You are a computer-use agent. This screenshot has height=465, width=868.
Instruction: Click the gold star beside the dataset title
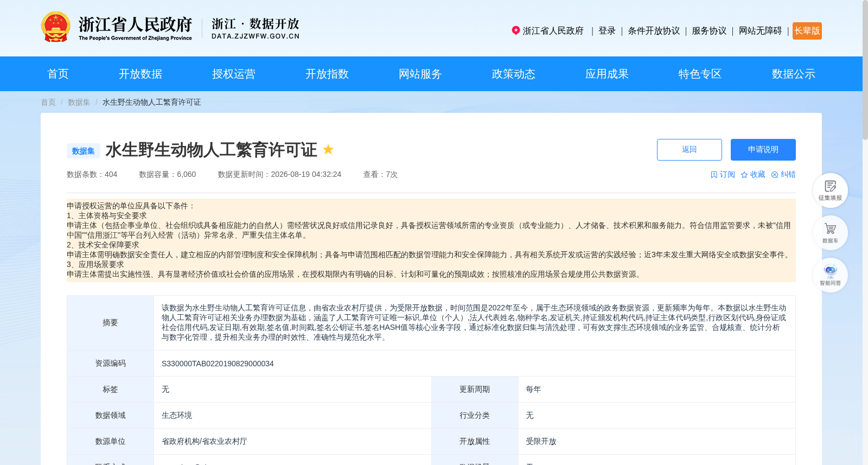pos(328,149)
